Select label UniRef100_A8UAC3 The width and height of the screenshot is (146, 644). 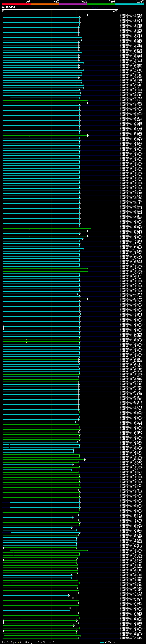pos(131,407)
